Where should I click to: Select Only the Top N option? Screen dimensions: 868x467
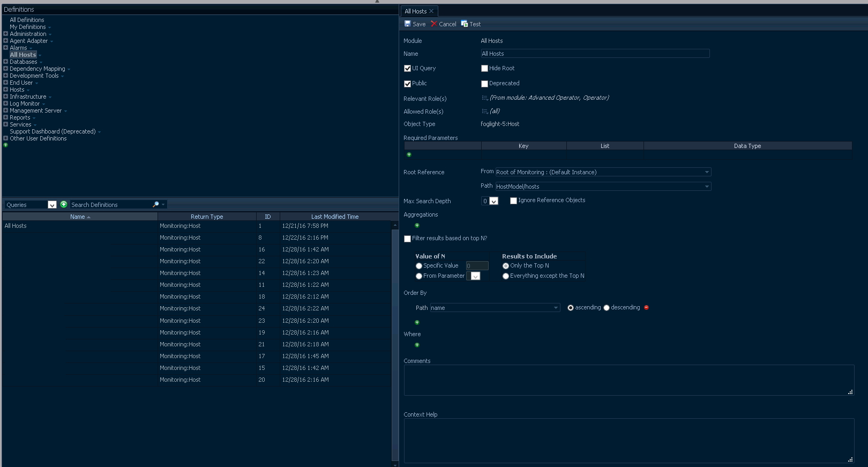[506, 266]
